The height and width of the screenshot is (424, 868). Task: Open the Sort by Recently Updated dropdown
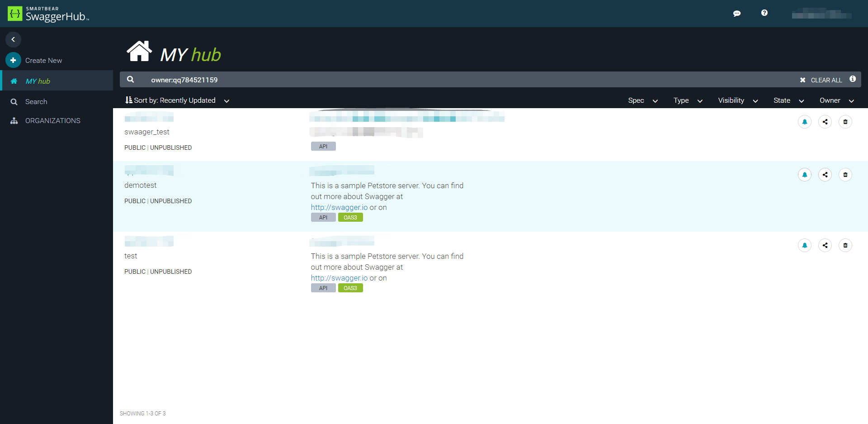click(x=177, y=100)
